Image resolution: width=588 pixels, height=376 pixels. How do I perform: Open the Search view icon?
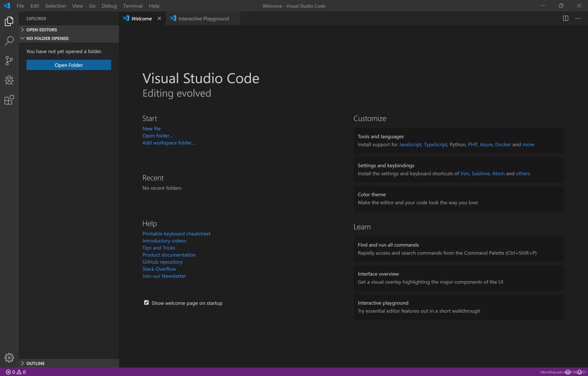[9, 41]
